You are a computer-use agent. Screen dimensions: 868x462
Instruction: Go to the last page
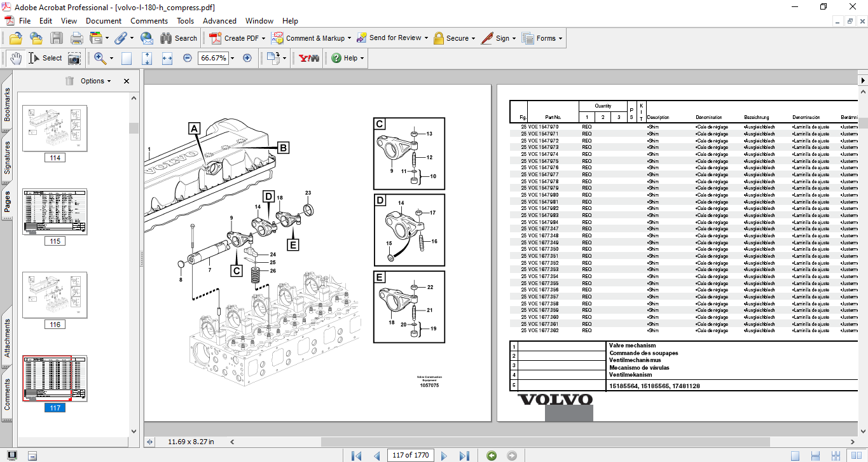point(464,456)
